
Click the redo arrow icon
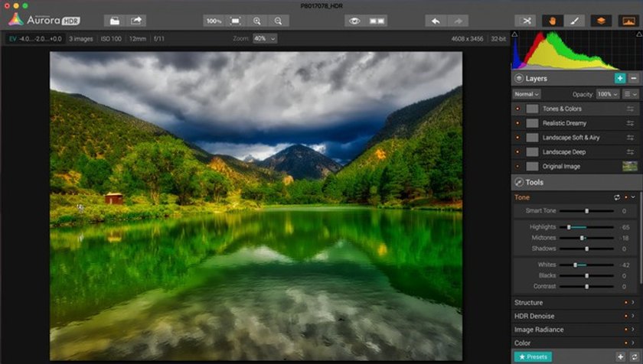point(458,21)
